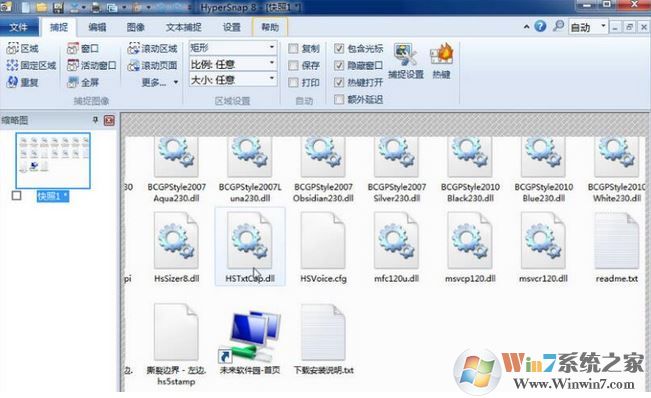Click 重复 to repeat last capture

click(x=22, y=82)
